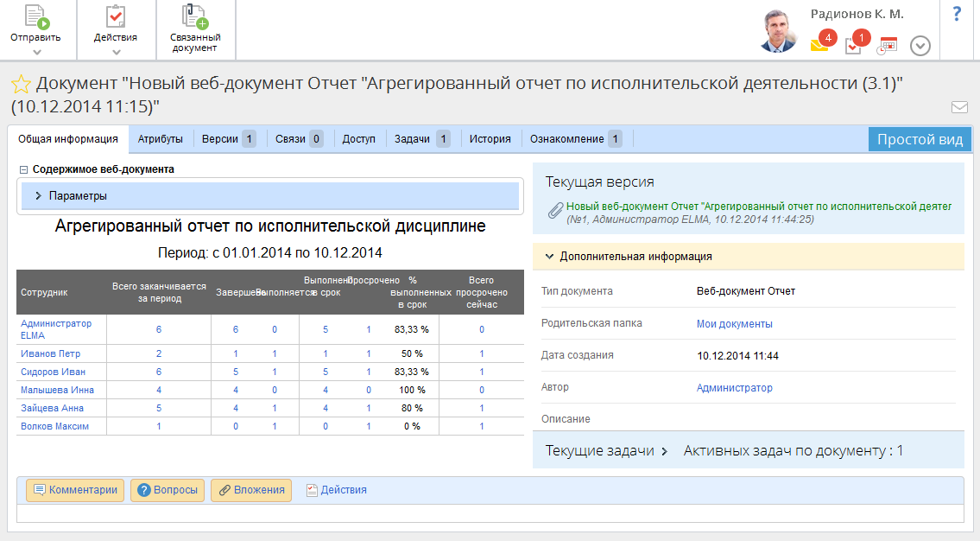The width and height of the screenshot is (980, 541).
Task: Open the История tab
Action: 490,139
